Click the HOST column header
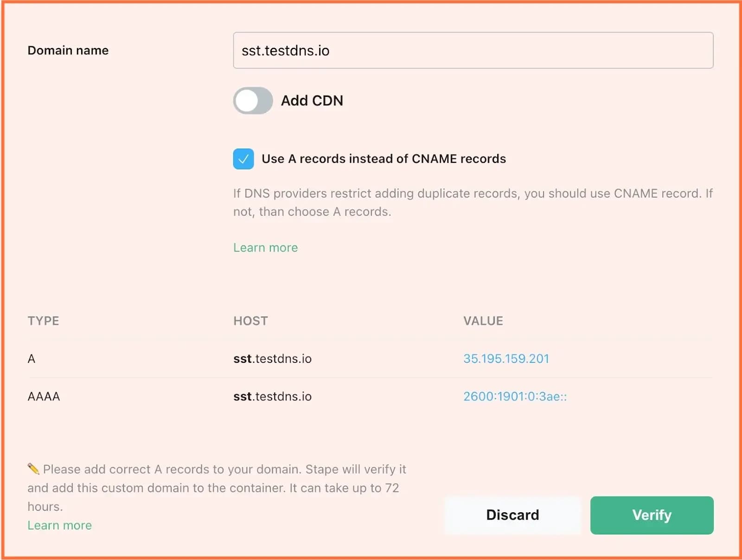742x560 pixels. (x=250, y=320)
